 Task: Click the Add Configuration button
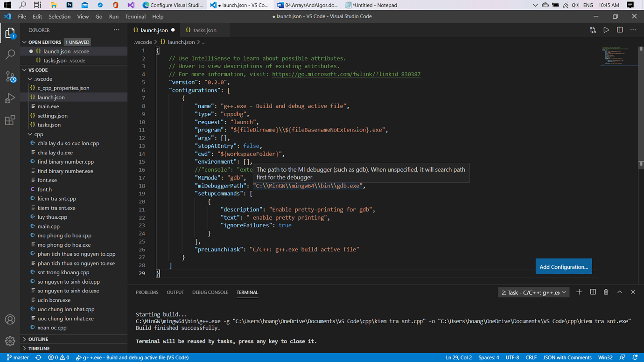pyautogui.click(x=564, y=266)
